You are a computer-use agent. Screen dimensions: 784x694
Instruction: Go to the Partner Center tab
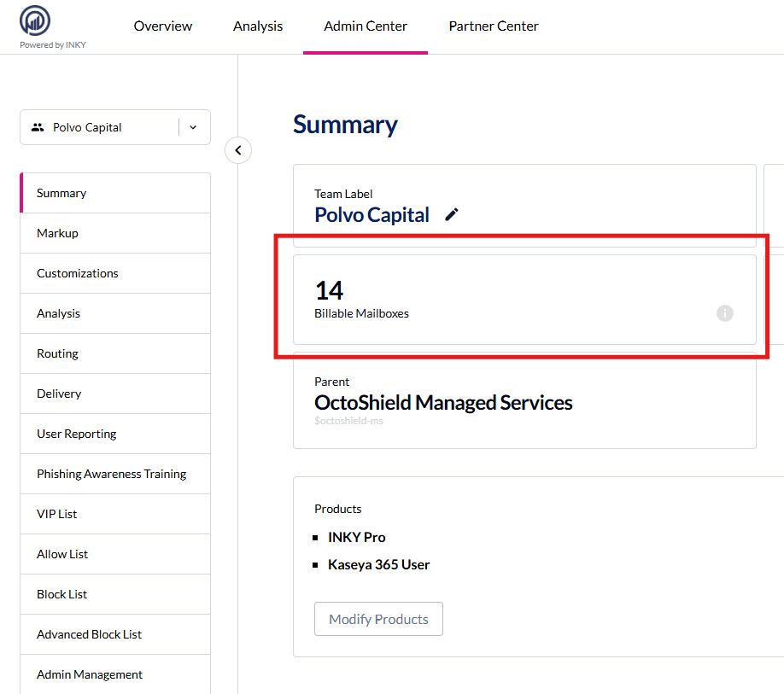(x=494, y=26)
